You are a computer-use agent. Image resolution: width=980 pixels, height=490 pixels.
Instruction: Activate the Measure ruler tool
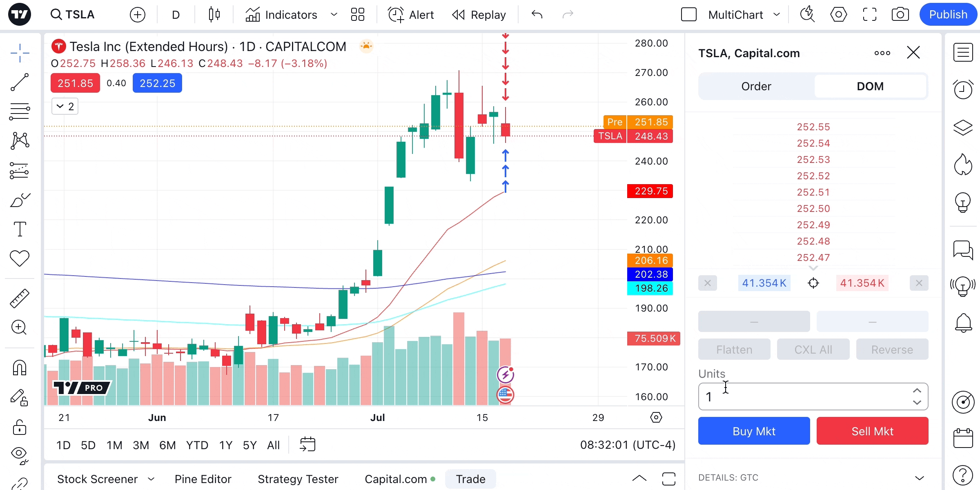[x=19, y=298]
